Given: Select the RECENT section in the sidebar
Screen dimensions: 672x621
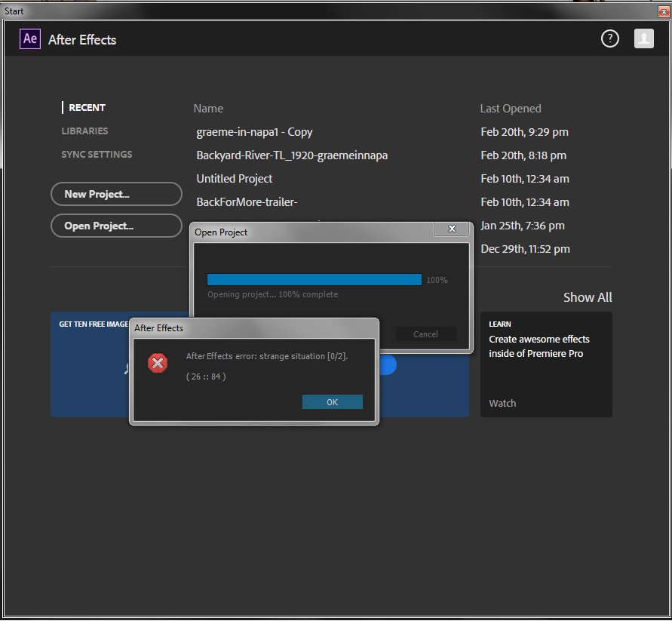Looking at the screenshot, I should pyautogui.click(x=85, y=107).
